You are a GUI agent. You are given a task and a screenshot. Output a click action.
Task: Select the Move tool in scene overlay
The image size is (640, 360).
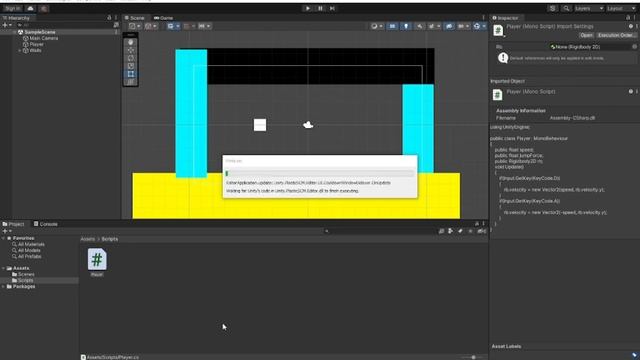click(x=131, y=50)
